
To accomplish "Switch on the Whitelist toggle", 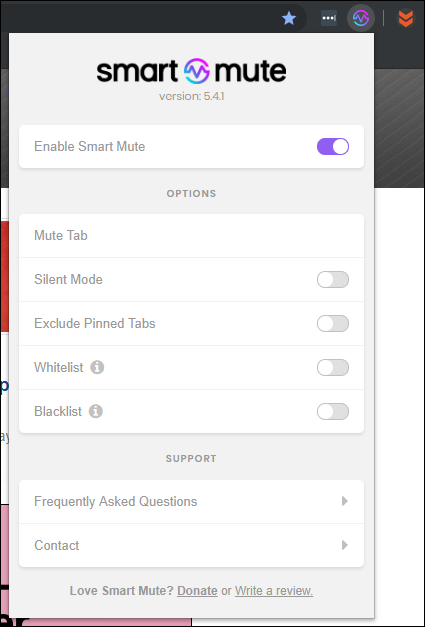I will [x=333, y=367].
